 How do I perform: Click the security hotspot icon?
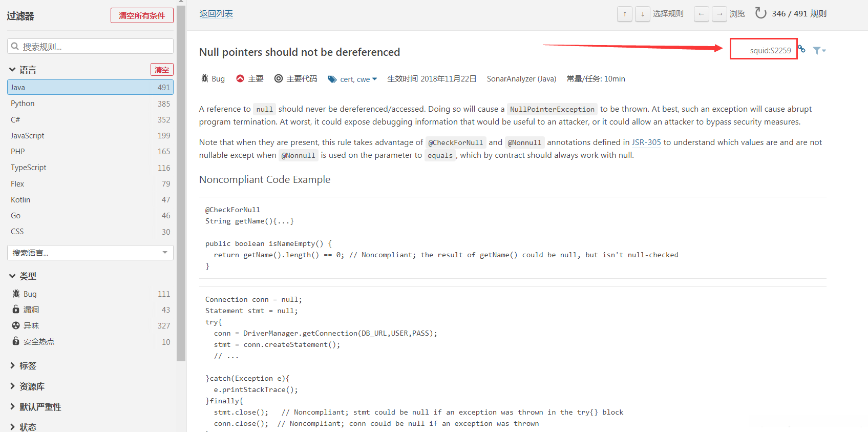16,341
